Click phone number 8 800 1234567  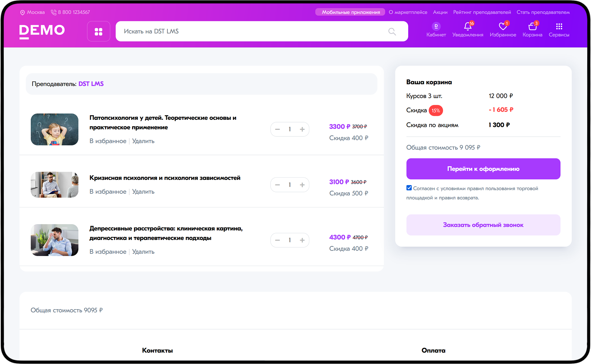[74, 12]
